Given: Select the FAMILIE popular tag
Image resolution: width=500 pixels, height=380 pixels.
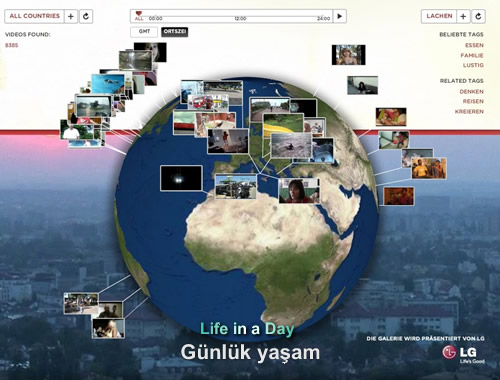Looking at the screenshot, I should [x=472, y=55].
